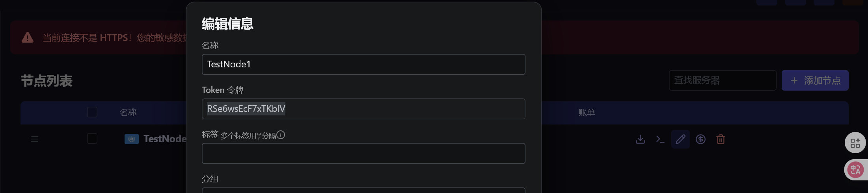Viewport: 868px width, 193px height.
Task: Click into the Token 令牌 input field
Action: pyautogui.click(x=363, y=109)
